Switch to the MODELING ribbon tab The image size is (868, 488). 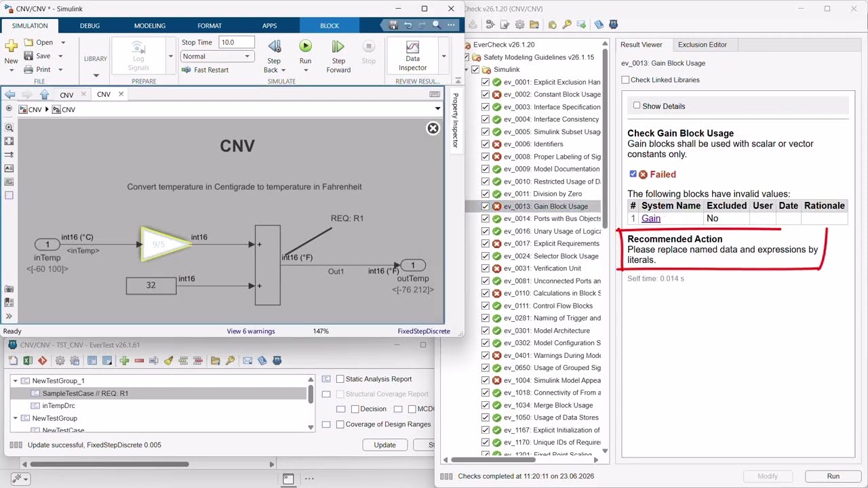click(x=149, y=26)
